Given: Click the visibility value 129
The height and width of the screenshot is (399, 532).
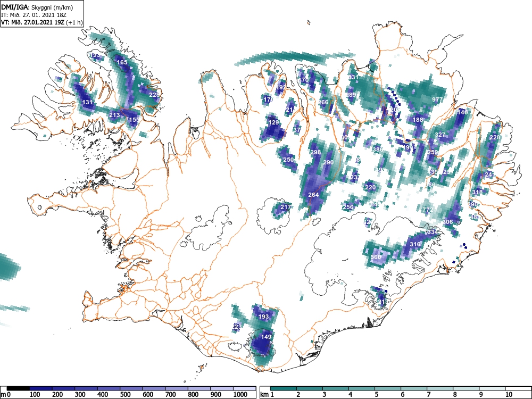Looking at the screenshot, I should [x=273, y=122].
